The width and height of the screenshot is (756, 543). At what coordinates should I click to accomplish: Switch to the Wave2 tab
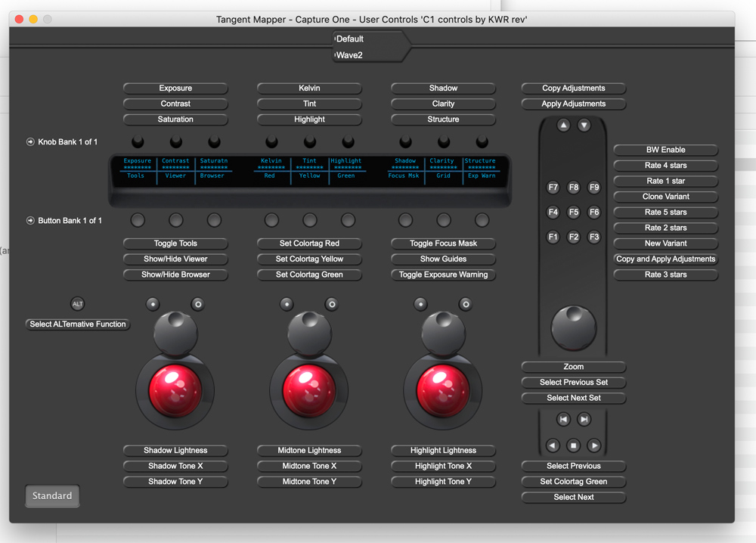350,55
